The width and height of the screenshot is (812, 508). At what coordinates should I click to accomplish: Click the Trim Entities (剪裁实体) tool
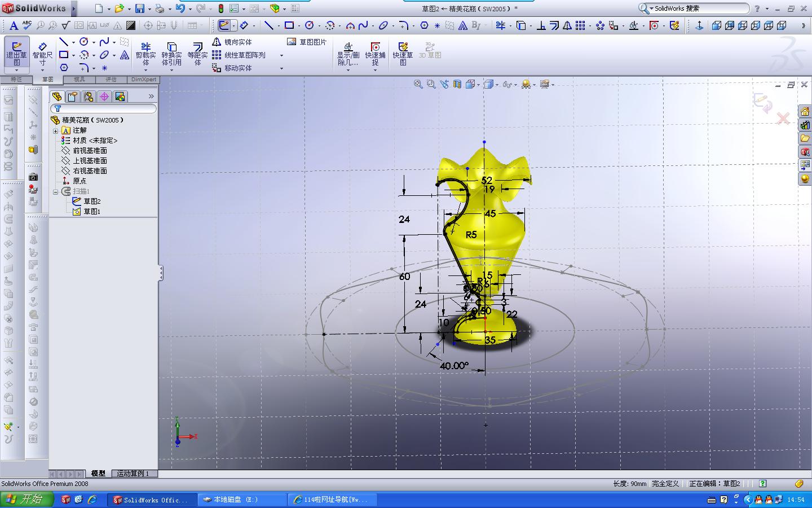(145, 54)
